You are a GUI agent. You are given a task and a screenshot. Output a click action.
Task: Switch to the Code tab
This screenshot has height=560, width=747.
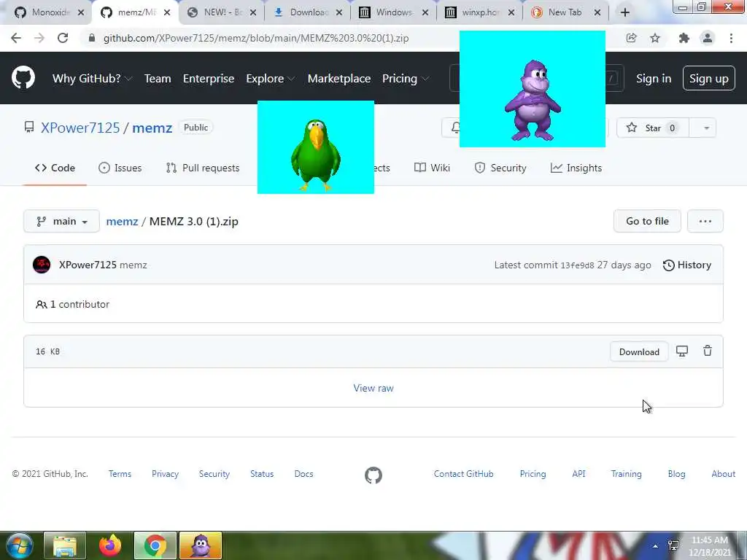click(55, 168)
